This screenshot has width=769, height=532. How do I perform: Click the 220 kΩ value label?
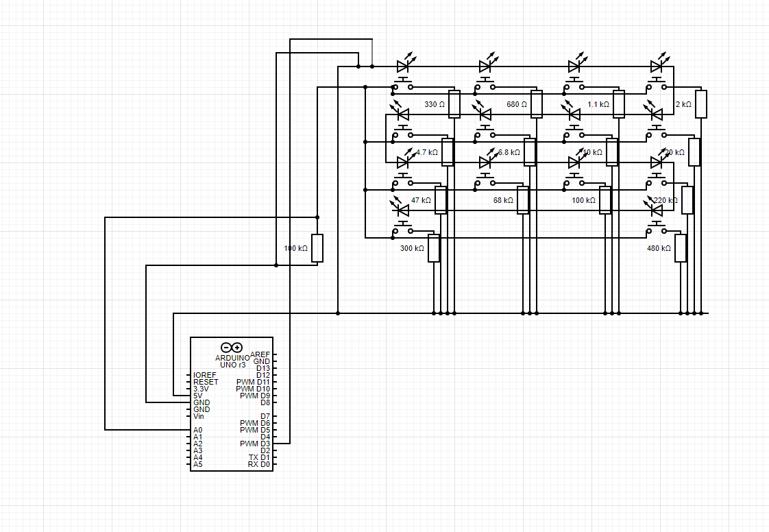[666, 200]
